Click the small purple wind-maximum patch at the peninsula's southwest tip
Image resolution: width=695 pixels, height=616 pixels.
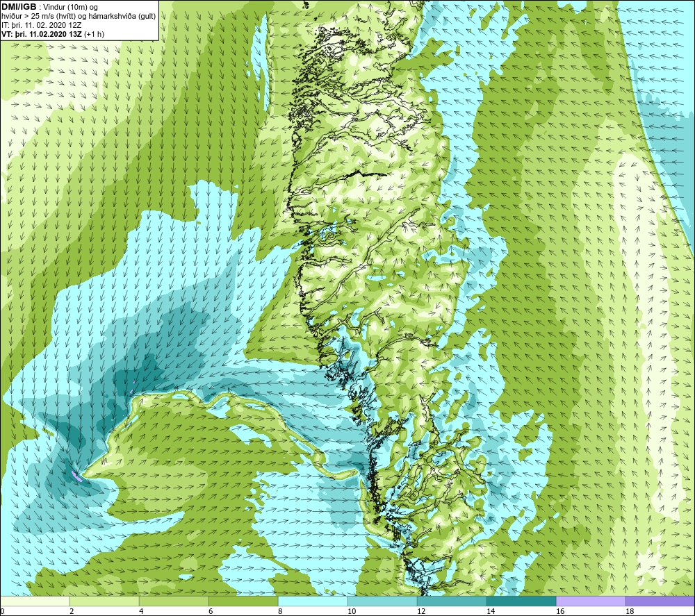tap(76, 476)
